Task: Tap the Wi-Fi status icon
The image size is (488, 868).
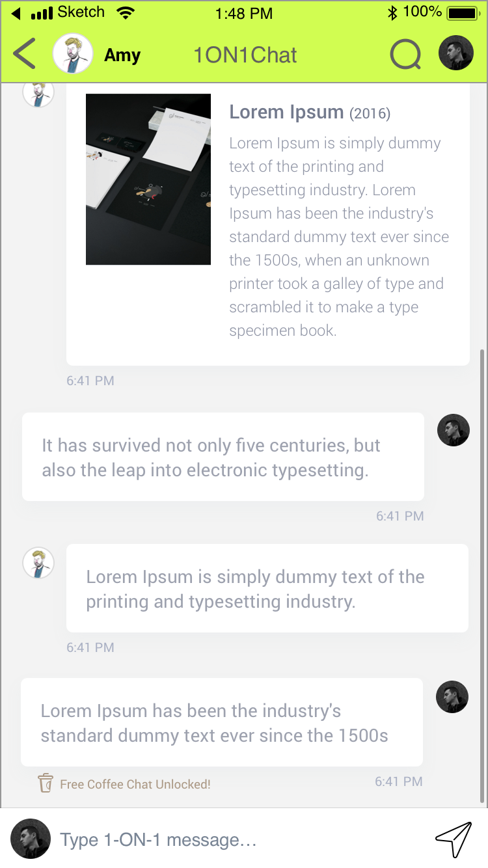Action: (x=125, y=12)
